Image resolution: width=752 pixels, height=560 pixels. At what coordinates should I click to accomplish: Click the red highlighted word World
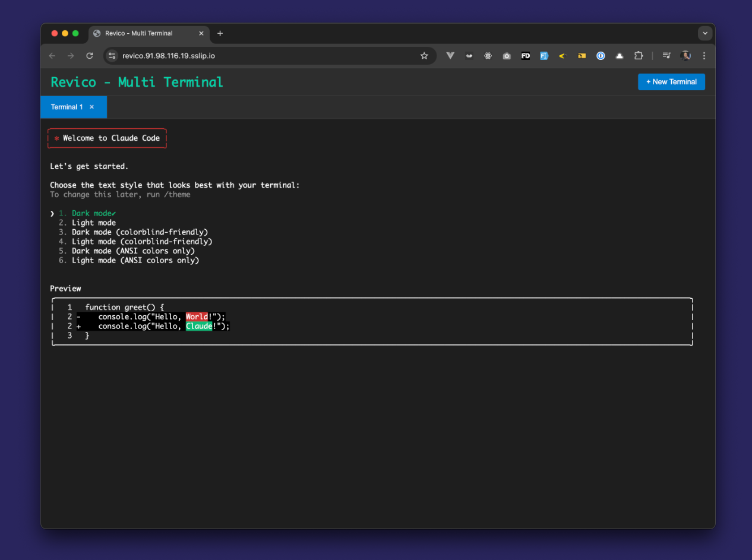point(197,317)
